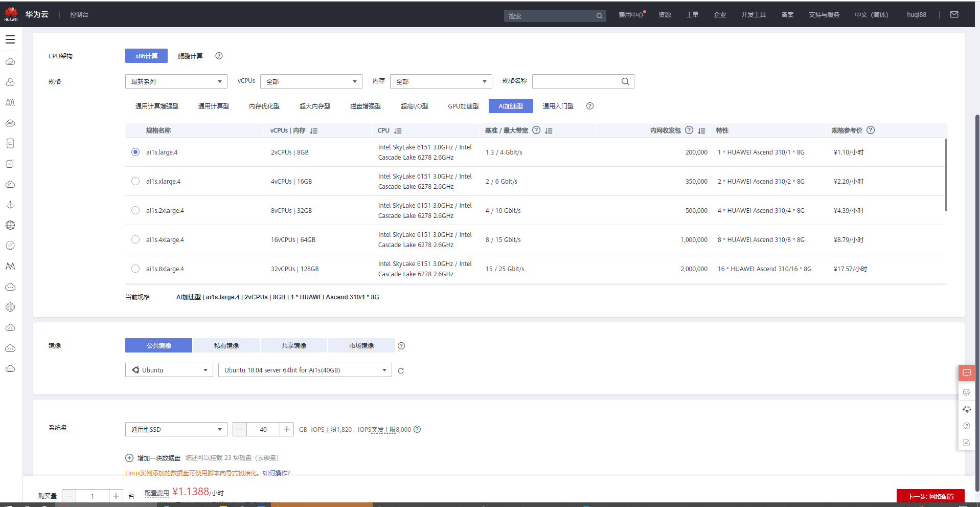Open the hamburger menu in the sidebar

(x=10, y=39)
